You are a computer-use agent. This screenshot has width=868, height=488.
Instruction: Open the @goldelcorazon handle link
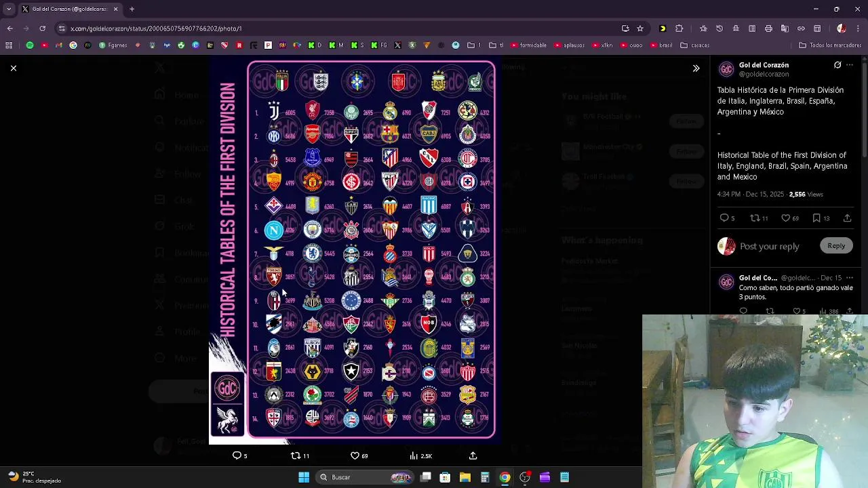pyautogui.click(x=764, y=74)
